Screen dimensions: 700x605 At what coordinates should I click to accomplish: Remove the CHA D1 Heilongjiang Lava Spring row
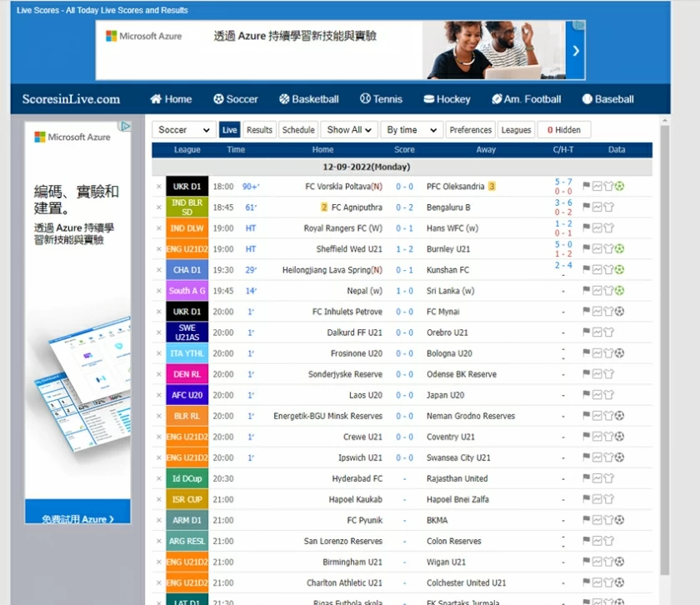pyautogui.click(x=159, y=270)
